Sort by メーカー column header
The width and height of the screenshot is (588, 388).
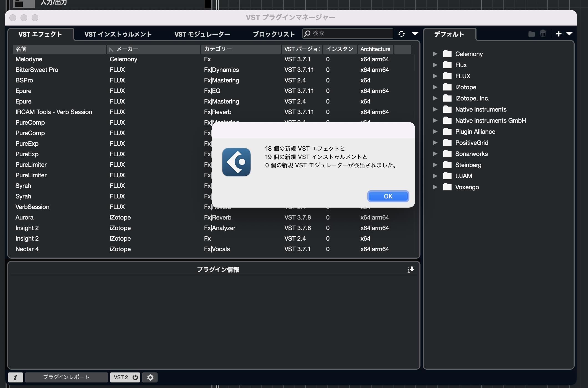(x=154, y=49)
